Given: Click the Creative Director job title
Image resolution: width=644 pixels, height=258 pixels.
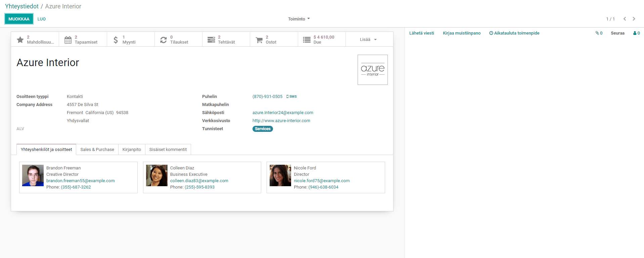Looking at the screenshot, I should click(x=62, y=174).
